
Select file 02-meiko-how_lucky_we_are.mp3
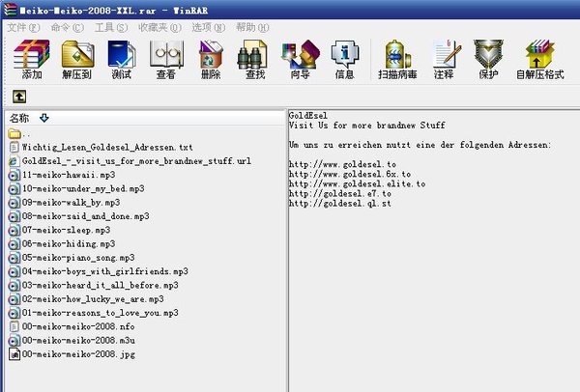pos(93,299)
